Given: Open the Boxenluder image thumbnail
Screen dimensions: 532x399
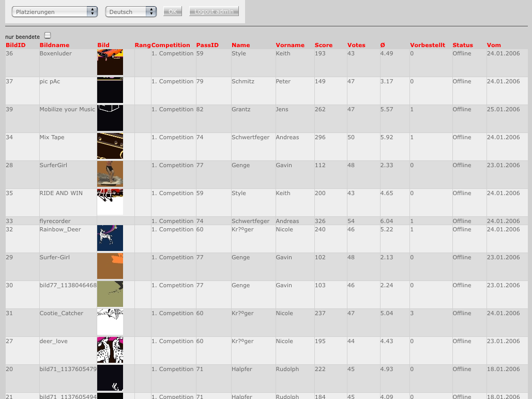Looking at the screenshot, I should pos(110,63).
